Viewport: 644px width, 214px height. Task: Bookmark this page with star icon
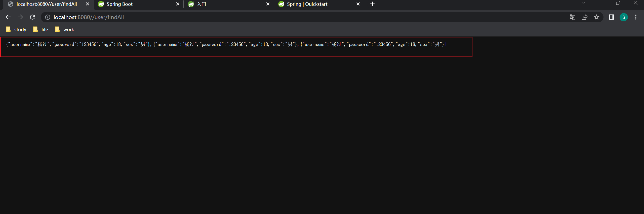[x=596, y=17]
